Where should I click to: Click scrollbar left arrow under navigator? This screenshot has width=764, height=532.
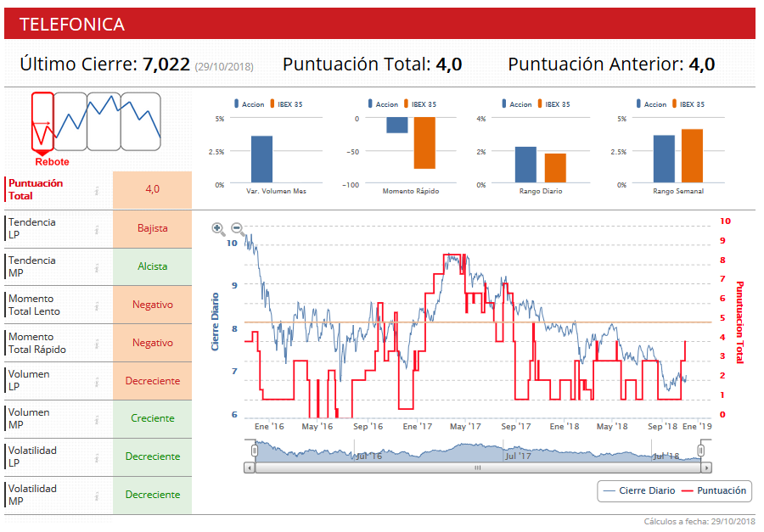[250, 468]
